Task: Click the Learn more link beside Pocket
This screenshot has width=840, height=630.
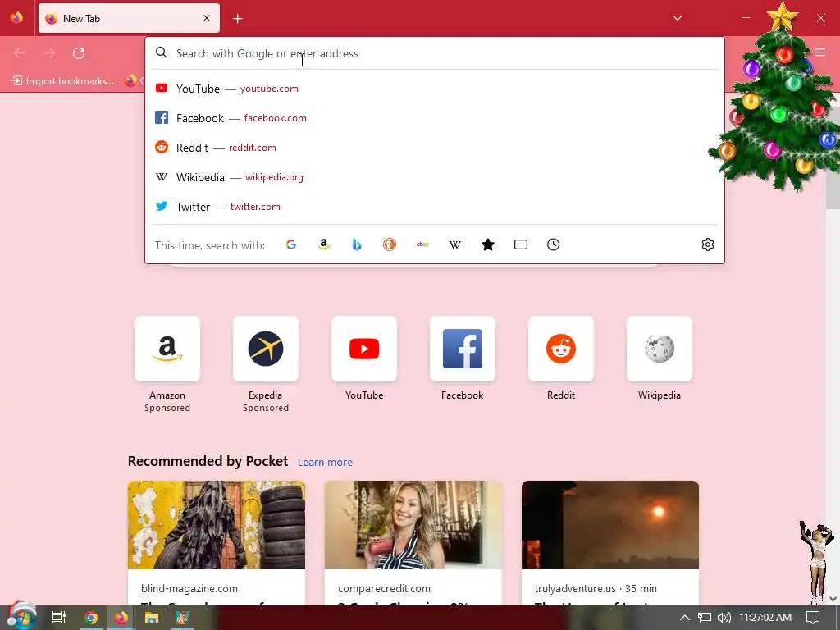Action: pyautogui.click(x=325, y=463)
